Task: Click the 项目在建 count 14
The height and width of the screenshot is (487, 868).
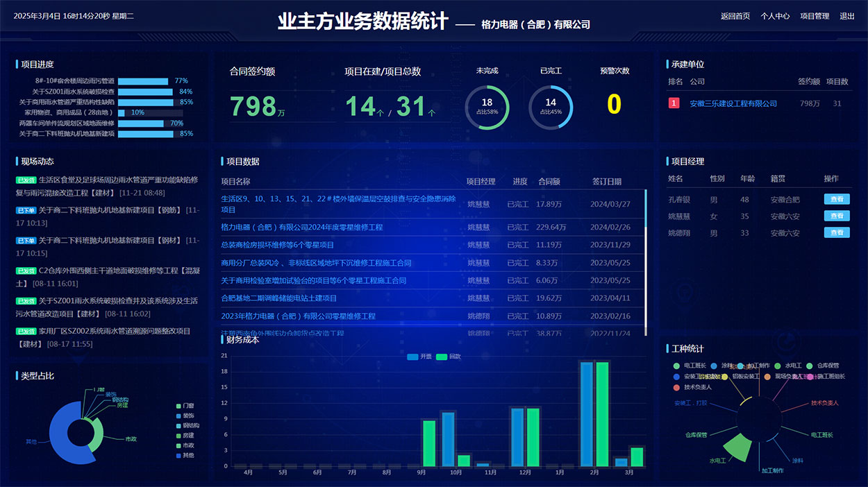Action: point(360,106)
